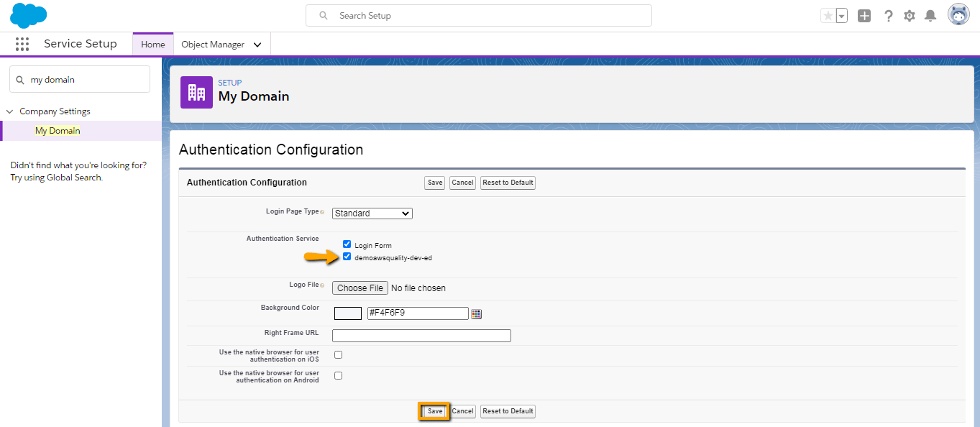Screen dimensions: 980x427
Task: Toggle the demoawsquality-dev-ed checkbox
Action: click(x=347, y=257)
